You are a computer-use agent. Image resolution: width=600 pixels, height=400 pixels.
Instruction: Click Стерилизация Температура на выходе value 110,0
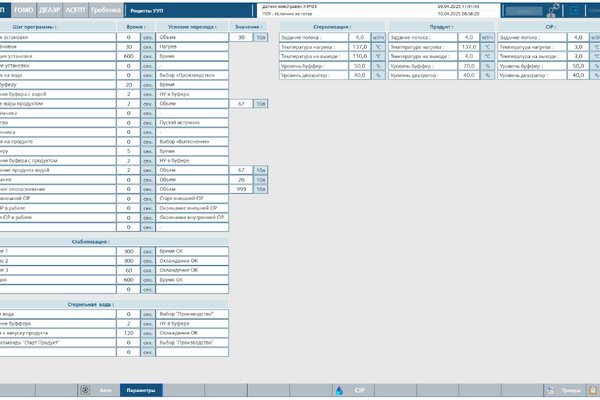(356, 56)
